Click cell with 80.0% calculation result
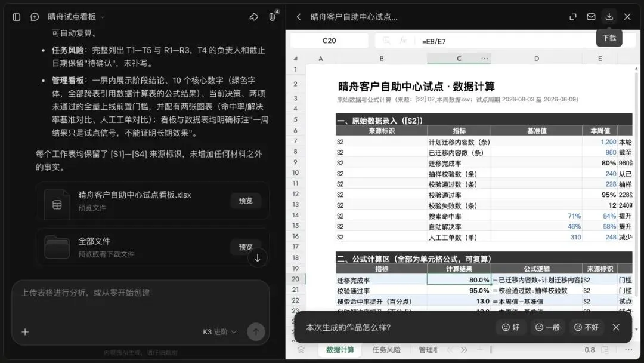The height and width of the screenshot is (363, 644). click(x=459, y=280)
